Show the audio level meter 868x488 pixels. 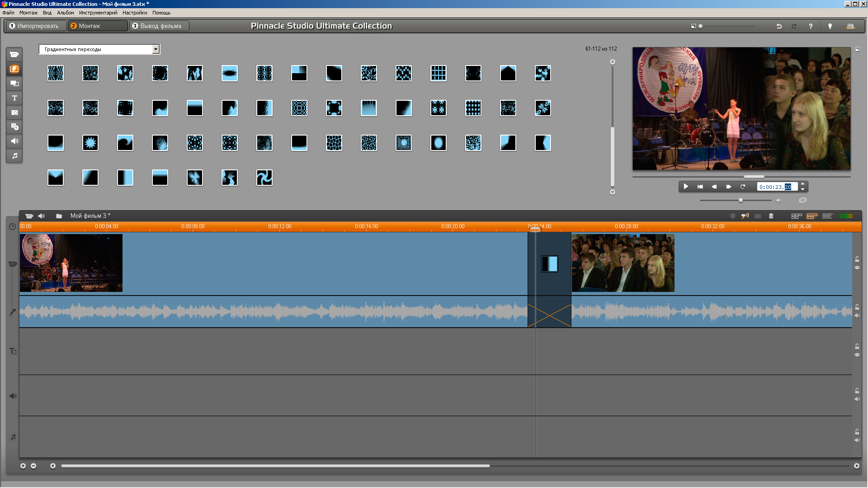pyautogui.click(x=846, y=216)
